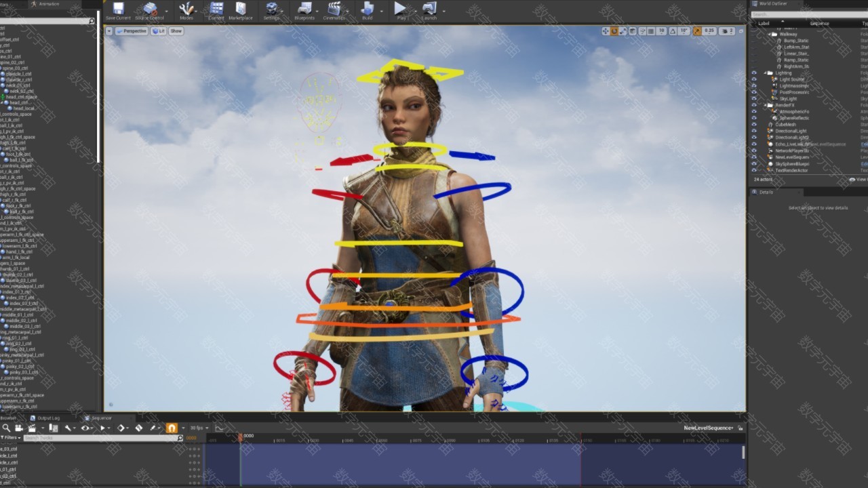The height and width of the screenshot is (488, 868).
Task: Open the Content browser icon
Action: pyautogui.click(x=216, y=11)
